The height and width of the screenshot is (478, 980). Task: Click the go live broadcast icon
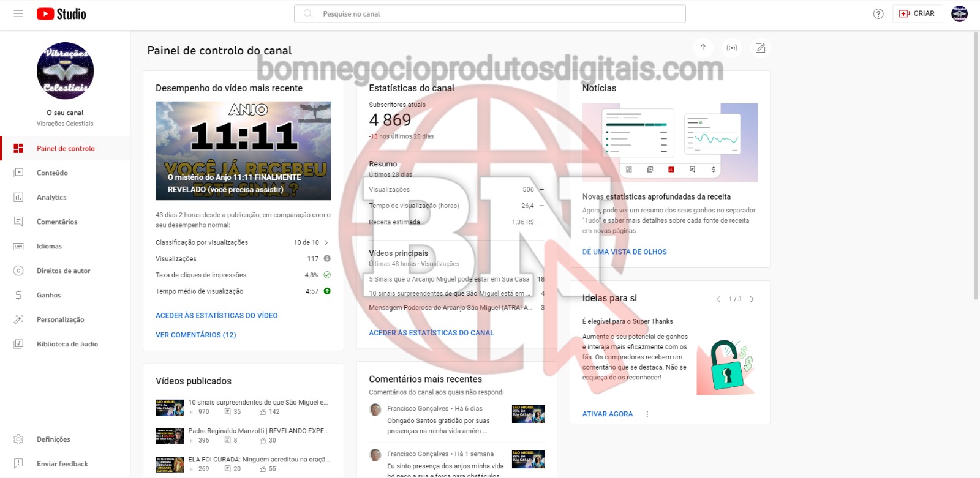[x=732, y=48]
